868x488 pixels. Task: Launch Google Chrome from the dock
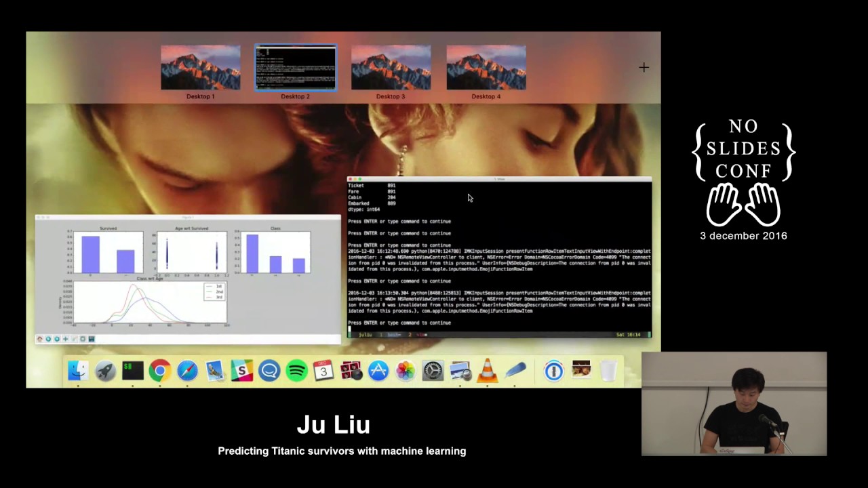(160, 371)
